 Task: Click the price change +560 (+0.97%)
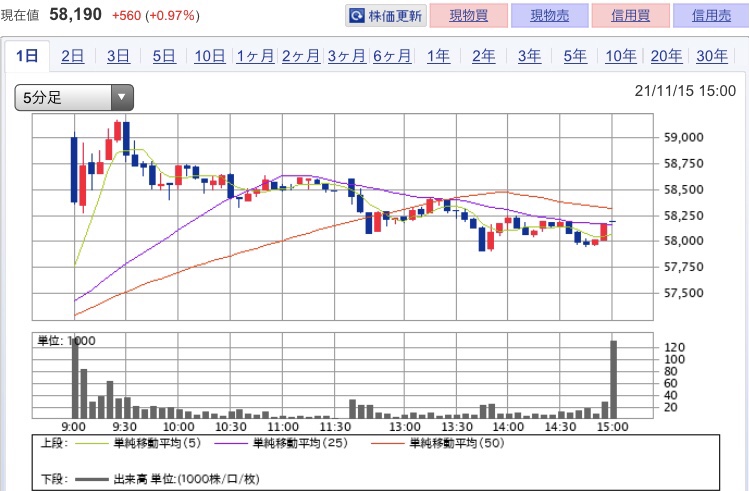tap(156, 15)
